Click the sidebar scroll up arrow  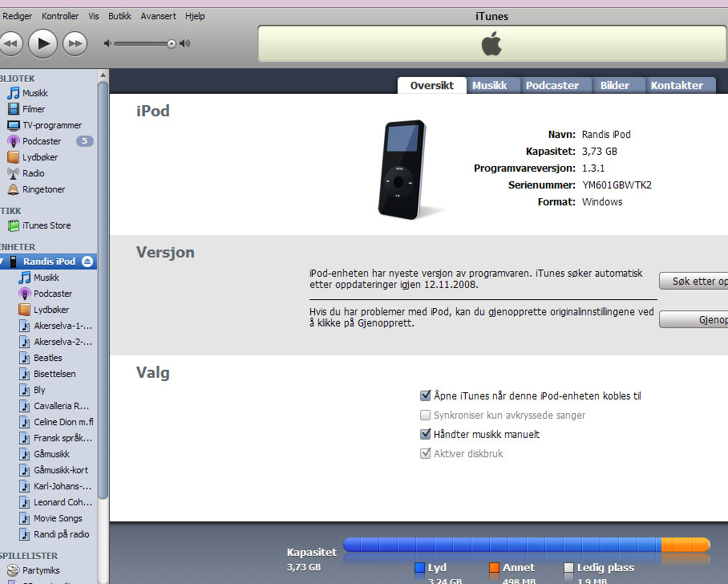pos(103,75)
